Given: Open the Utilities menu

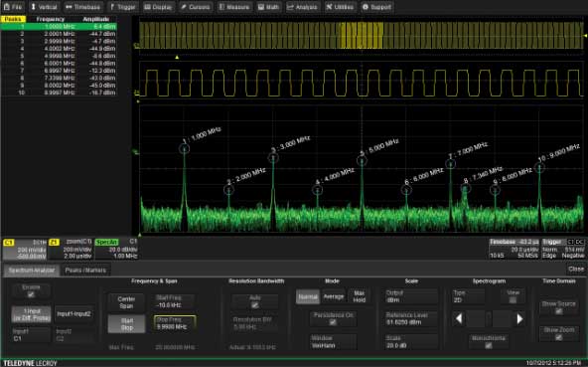Looking at the screenshot, I should (x=340, y=7).
